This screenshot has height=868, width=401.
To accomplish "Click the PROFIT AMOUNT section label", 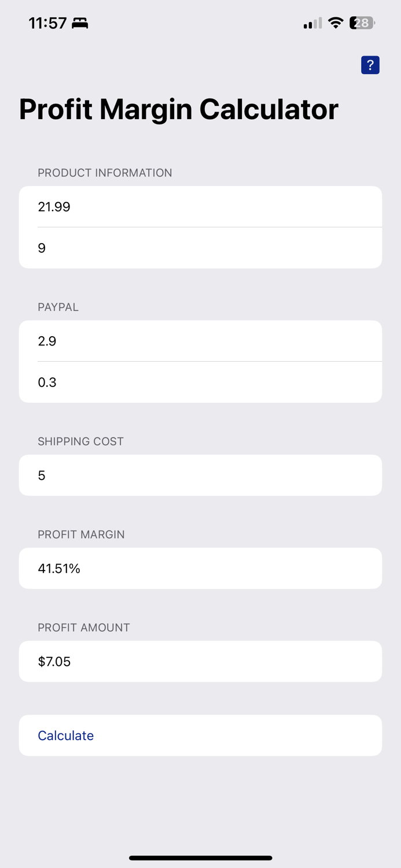I will click(x=83, y=627).
